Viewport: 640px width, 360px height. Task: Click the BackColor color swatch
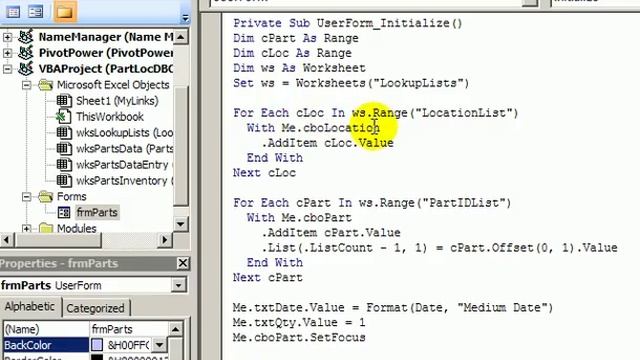(97, 345)
